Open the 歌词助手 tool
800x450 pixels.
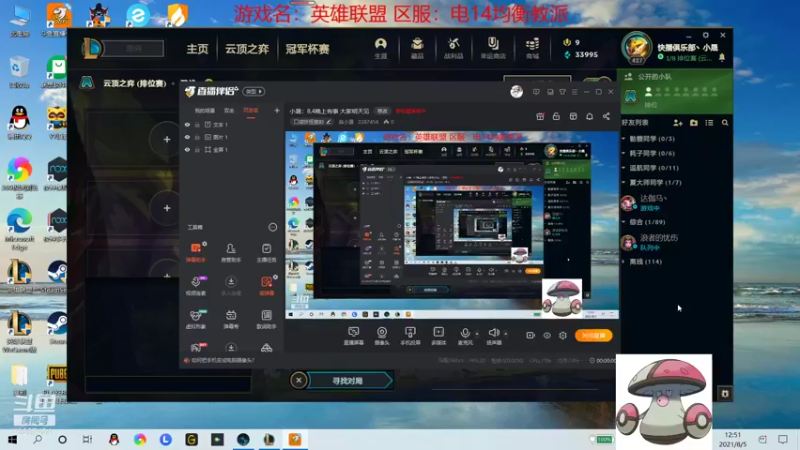click(x=266, y=319)
